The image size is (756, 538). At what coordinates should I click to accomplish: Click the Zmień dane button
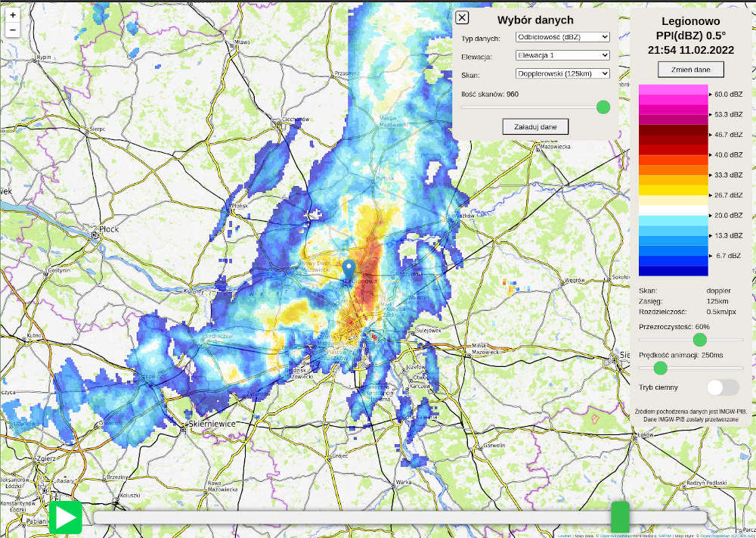click(690, 69)
